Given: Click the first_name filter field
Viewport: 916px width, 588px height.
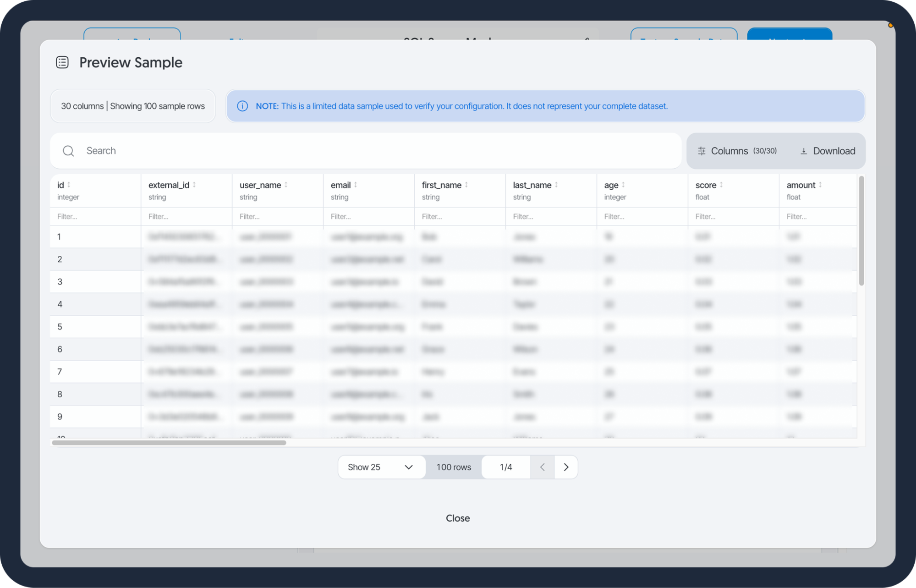Looking at the screenshot, I should click(460, 216).
